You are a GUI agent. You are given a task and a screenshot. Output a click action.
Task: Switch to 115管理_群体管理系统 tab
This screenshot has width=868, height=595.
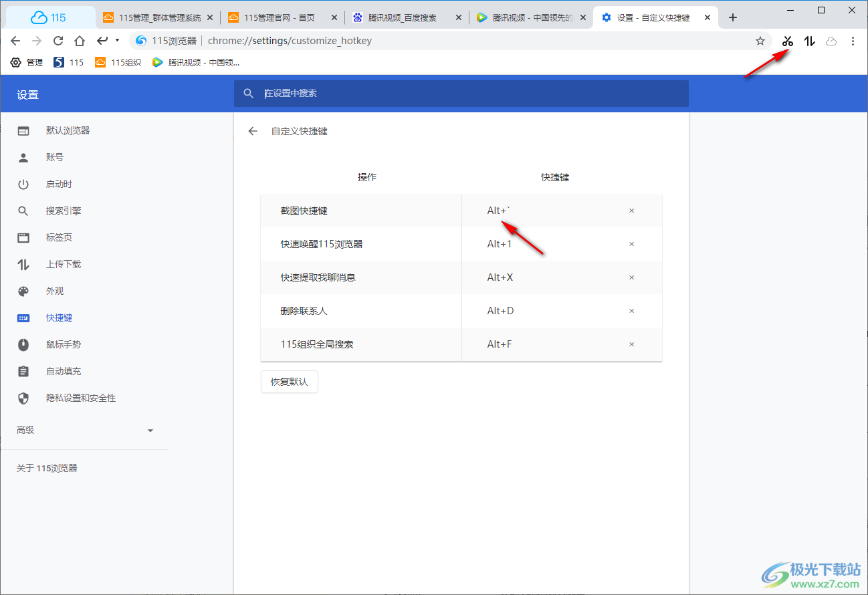[160, 17]
